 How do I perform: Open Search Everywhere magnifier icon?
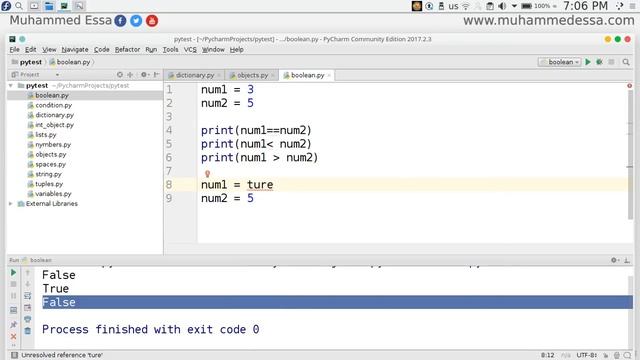(x=626, y=62)
